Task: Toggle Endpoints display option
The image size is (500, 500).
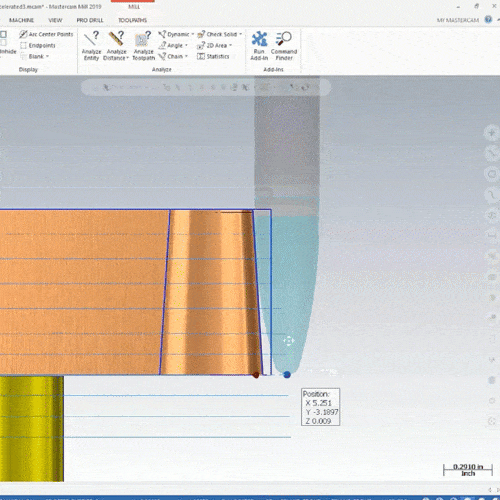Action: pos(38,45)
